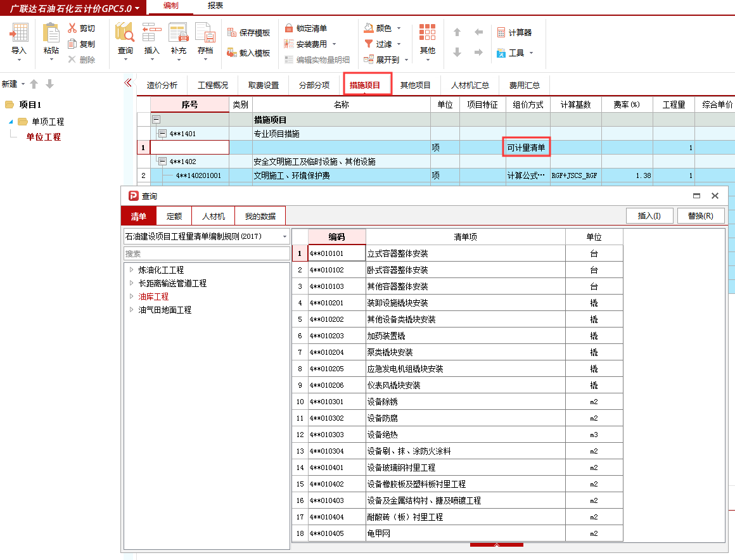Switch to the 报表 ribbon tab

pyautogui.click(x=214, y=6)
